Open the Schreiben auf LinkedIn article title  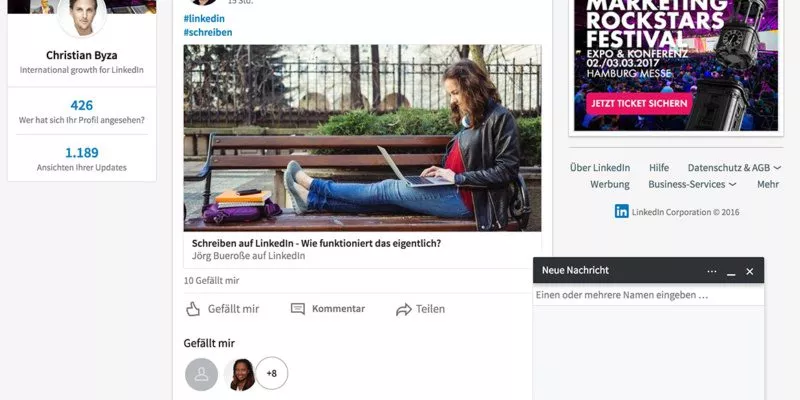pyautogui.click(x=316, y=243)
